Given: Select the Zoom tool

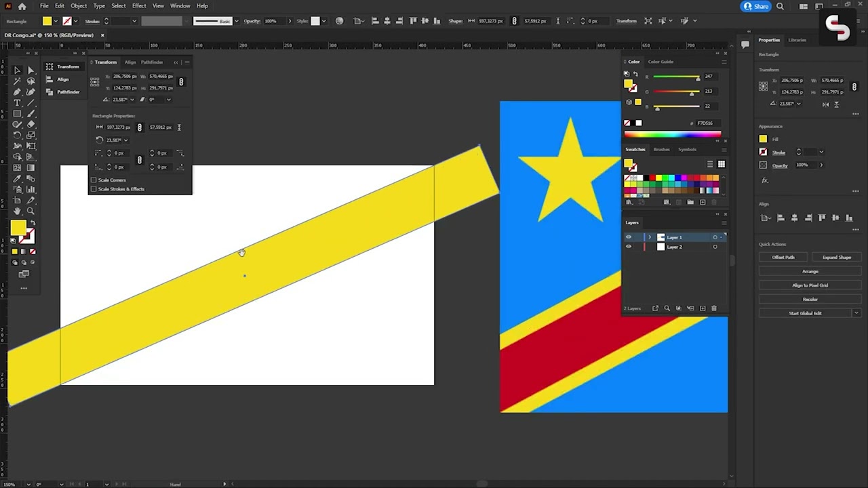Looking at the screenshot, I should (x=31, y=211).
